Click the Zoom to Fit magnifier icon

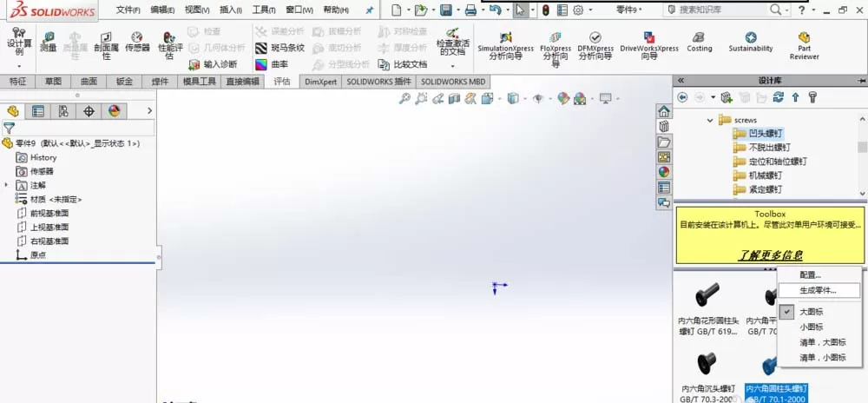(405, 98)
